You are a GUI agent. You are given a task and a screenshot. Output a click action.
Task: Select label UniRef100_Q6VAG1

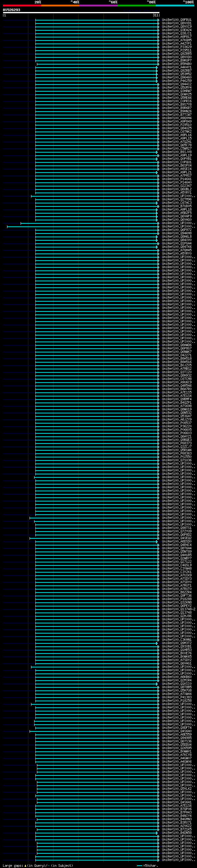tap(176, 663)
